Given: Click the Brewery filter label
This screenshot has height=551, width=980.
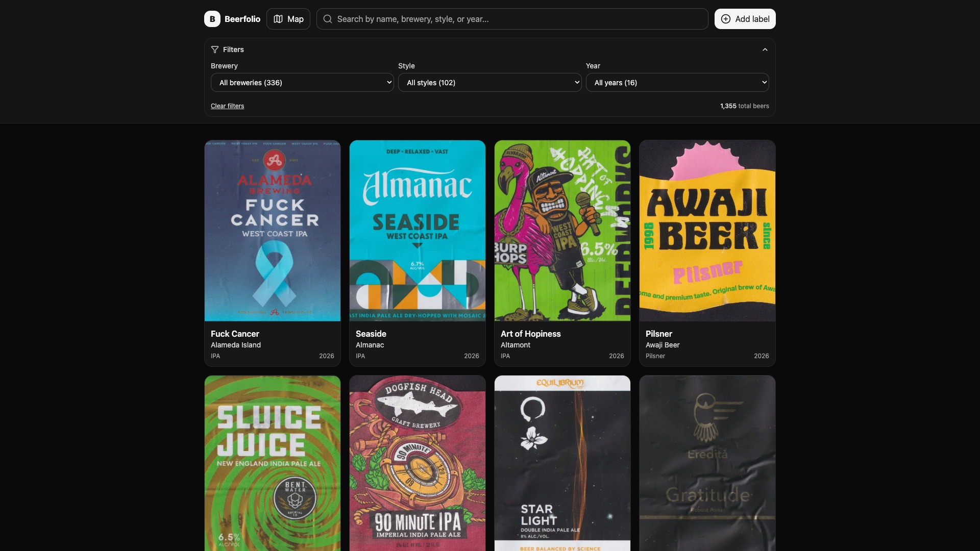Looking at the screenshot, I should pyautogui.click(x=224, y=66).
